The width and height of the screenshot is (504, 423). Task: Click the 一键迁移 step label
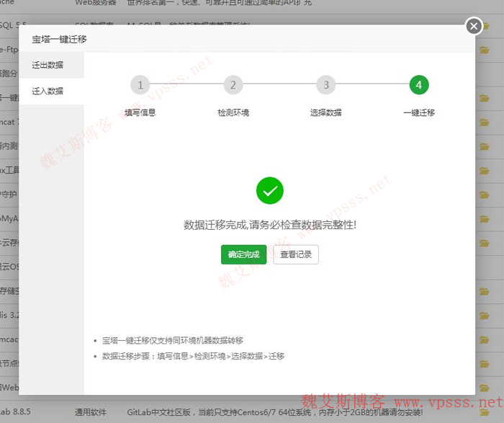[419, 112]
